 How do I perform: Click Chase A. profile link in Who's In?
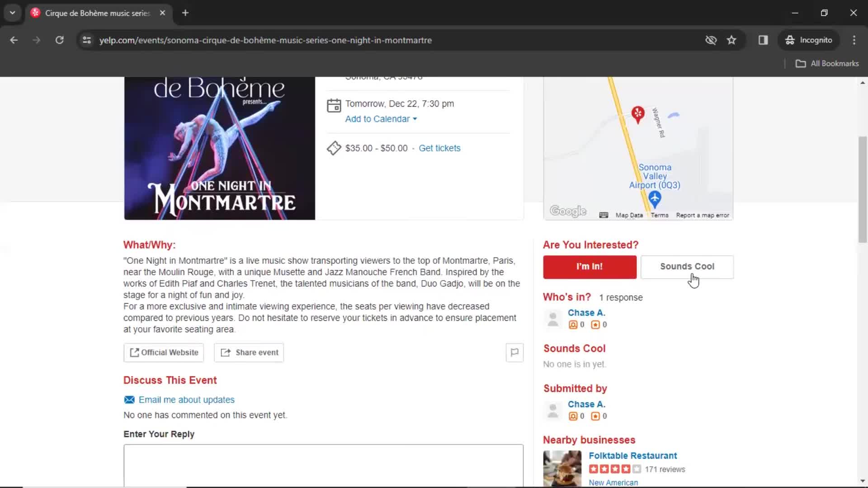(586, 312)
